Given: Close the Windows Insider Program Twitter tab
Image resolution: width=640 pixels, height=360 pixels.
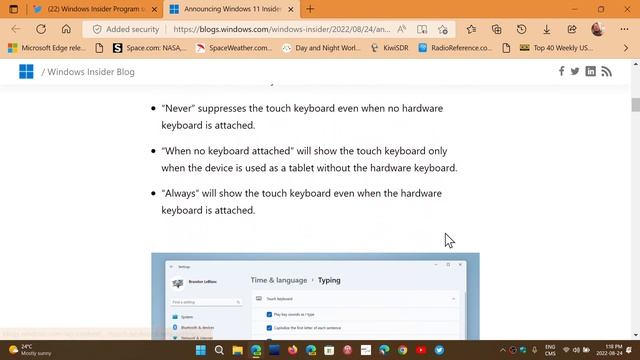Looking at the screenshot, I should pyautogui.click(x=154, y=9).
